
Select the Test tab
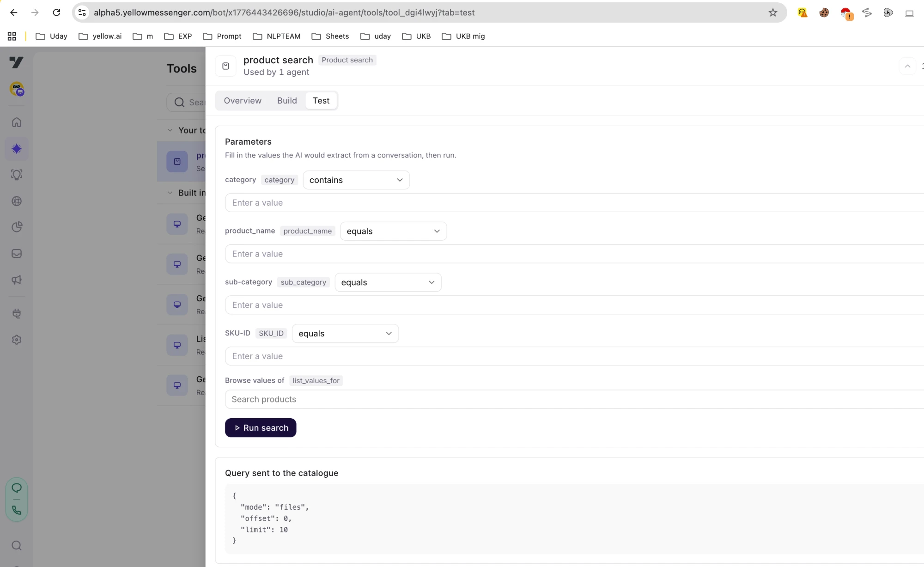coord(321,101)
